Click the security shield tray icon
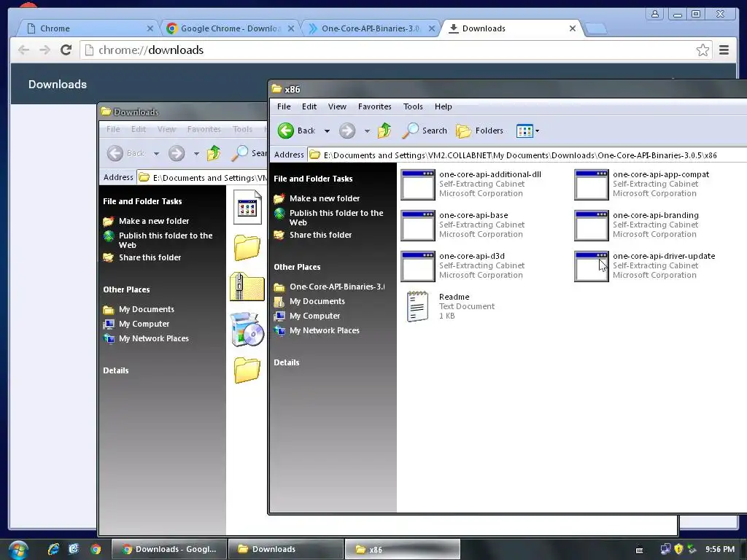Image resolution: width=747 pixels, height=560 pixels. [x=678, y=549]
